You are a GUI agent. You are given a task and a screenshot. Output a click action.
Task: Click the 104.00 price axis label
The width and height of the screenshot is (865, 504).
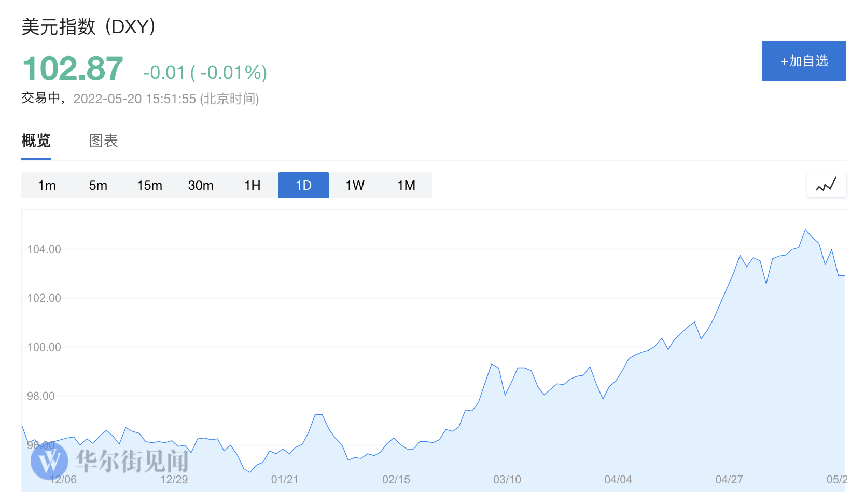pos(44,249)
